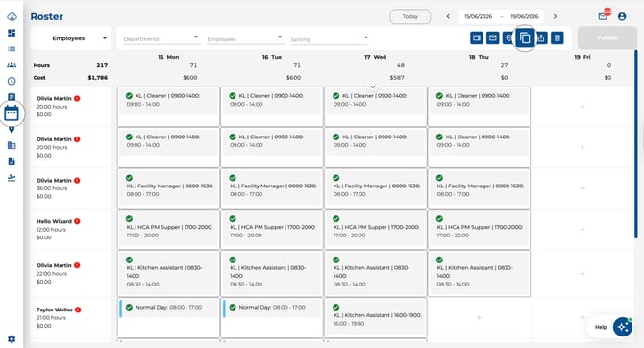Click the Help button
The height and width of the screenshot is (348, 644).
tap(601, 327)
